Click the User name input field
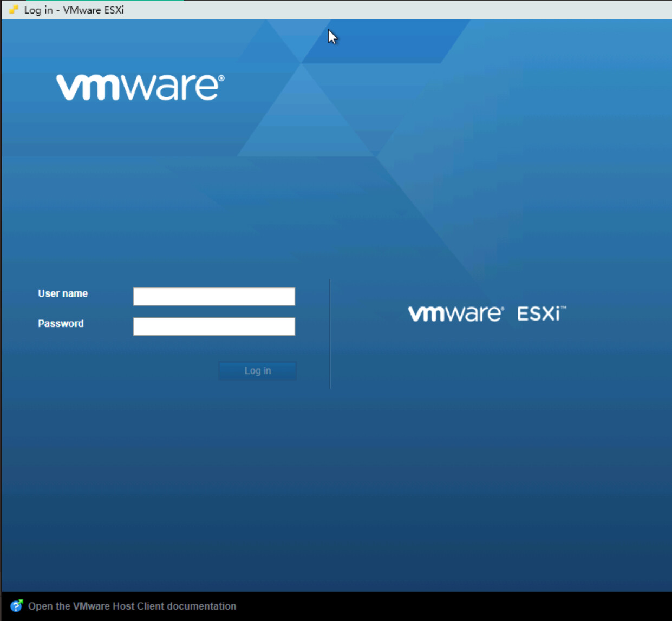This screenshot has width=672, height=621. click(214, 296)
